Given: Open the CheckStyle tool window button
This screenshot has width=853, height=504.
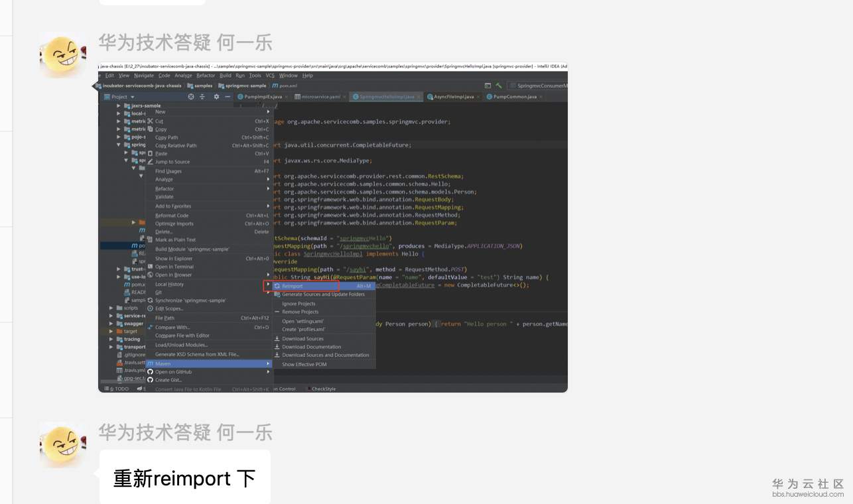Looking at the screenshot, I should [x=321, y=389].
